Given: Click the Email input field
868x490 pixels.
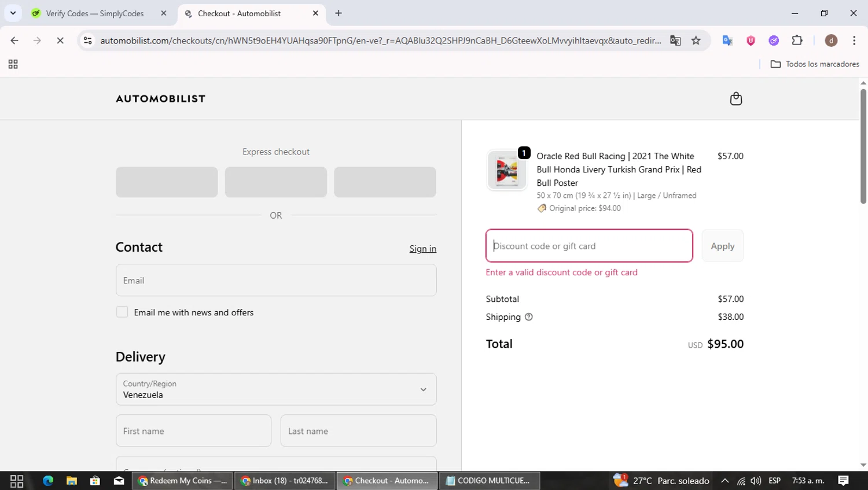Looking at the screenshot, I should [276, 280].
